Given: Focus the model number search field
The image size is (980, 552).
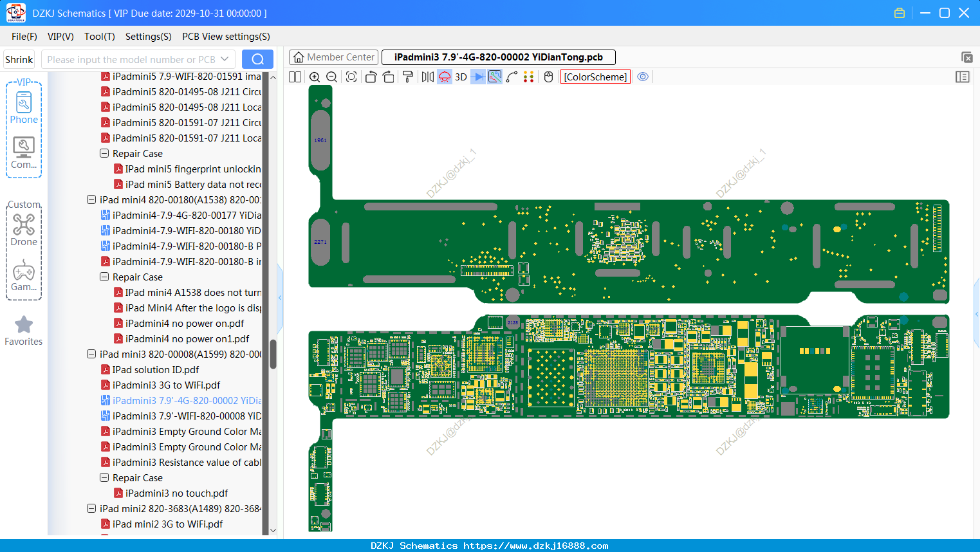Looking at the screenshot, I should point(131,59).
